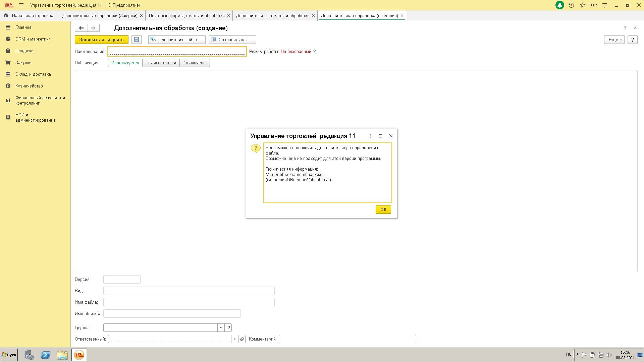Click back arrow navigation button

(x=81, y=28)
